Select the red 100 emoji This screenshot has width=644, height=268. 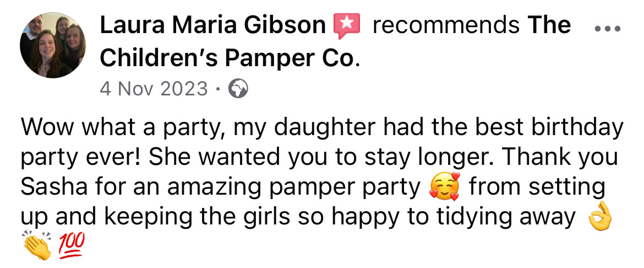72,245
